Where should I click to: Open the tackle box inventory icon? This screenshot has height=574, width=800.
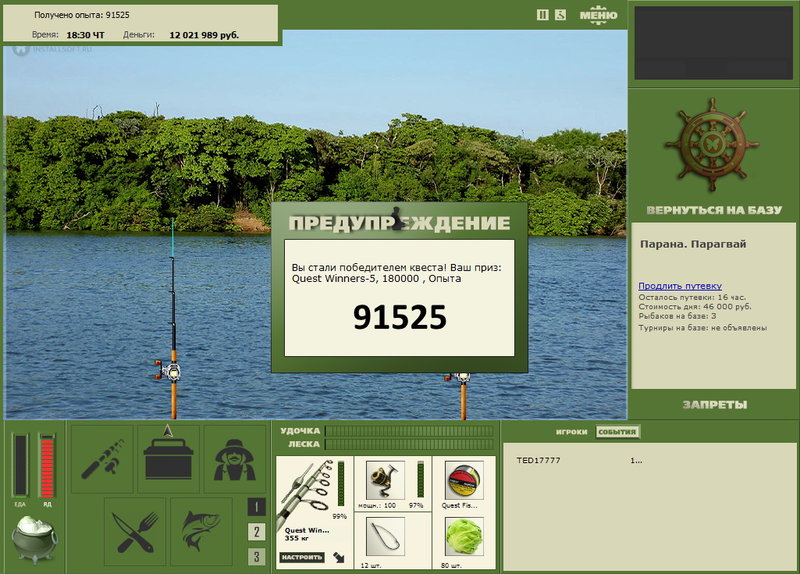[x=168, y=459]
